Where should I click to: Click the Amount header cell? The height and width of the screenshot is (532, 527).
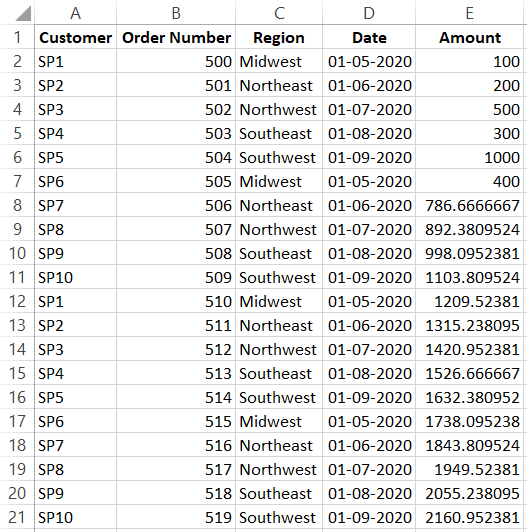[469, 37]
